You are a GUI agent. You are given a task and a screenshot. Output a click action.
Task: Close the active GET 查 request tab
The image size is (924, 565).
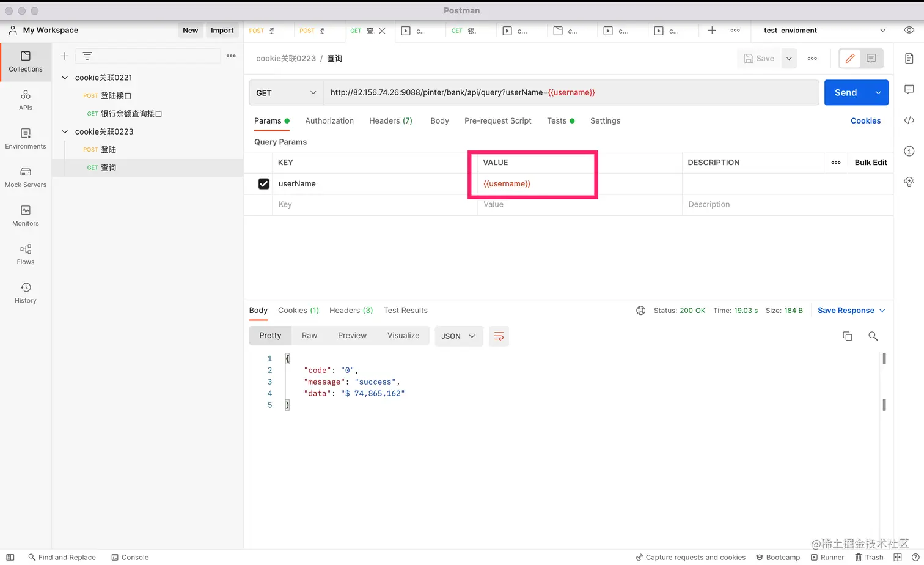click(382, 31)
